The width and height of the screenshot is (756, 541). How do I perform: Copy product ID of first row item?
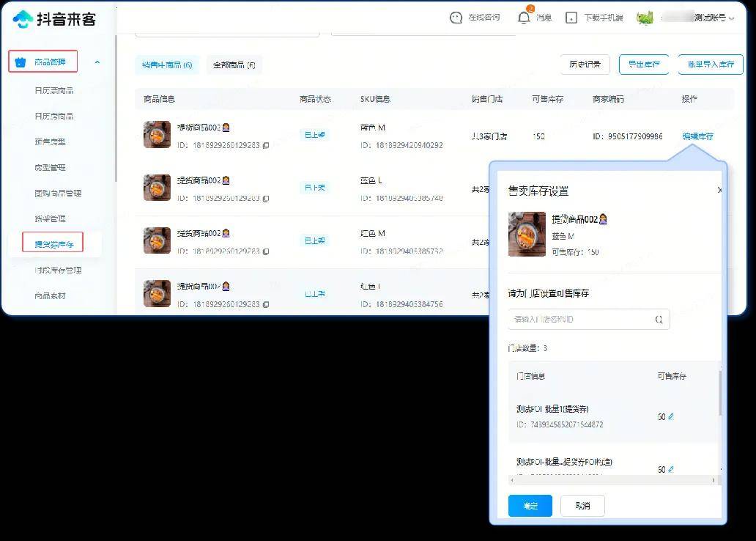pos(266,146)
